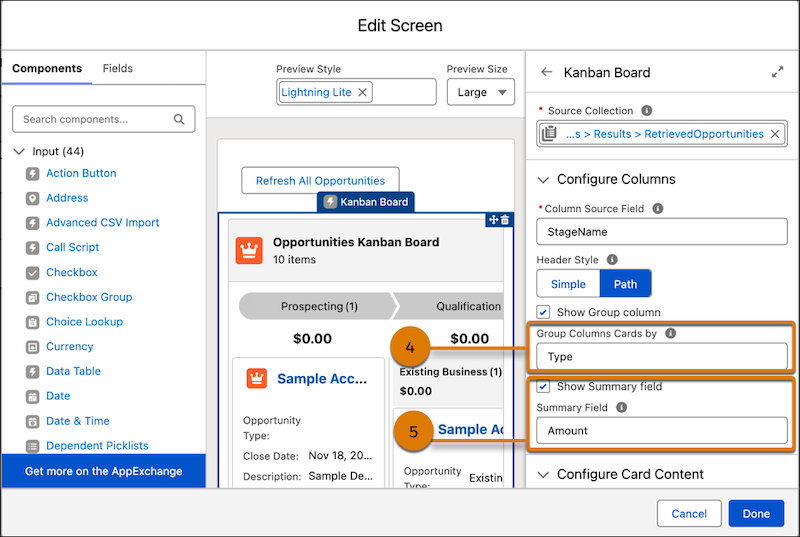Toggle the Show Group column checkbox
Screen dimensions: 800x537
click(543, 312)
